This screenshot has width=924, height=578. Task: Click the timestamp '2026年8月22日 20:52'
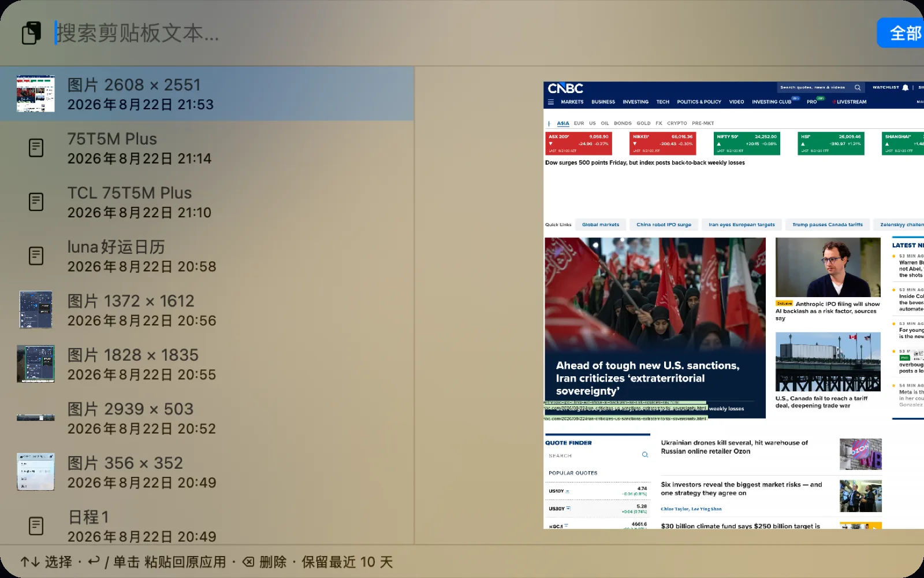pos(141,428)
